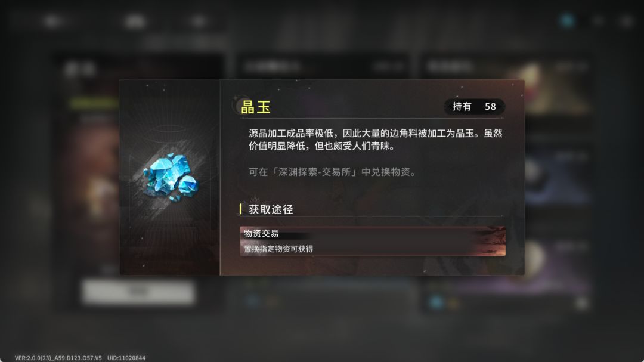This screenshot has width=644, height=362.
Task: Click the 深渊探索-交易所 exchange hint text
Action: 332,172
